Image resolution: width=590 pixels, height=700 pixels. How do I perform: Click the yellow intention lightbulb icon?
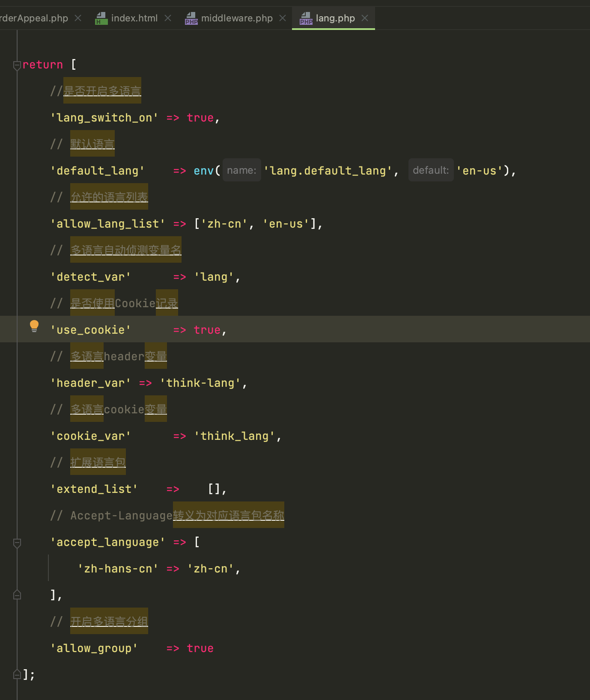click(x=34, y=326)
